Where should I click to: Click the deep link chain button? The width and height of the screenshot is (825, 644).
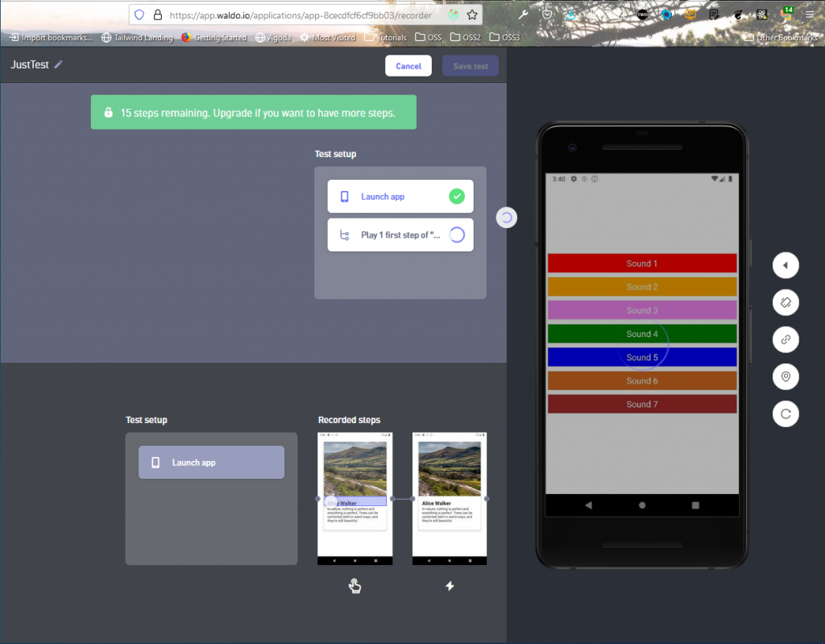pyautogui.click(x=786, y=339)
